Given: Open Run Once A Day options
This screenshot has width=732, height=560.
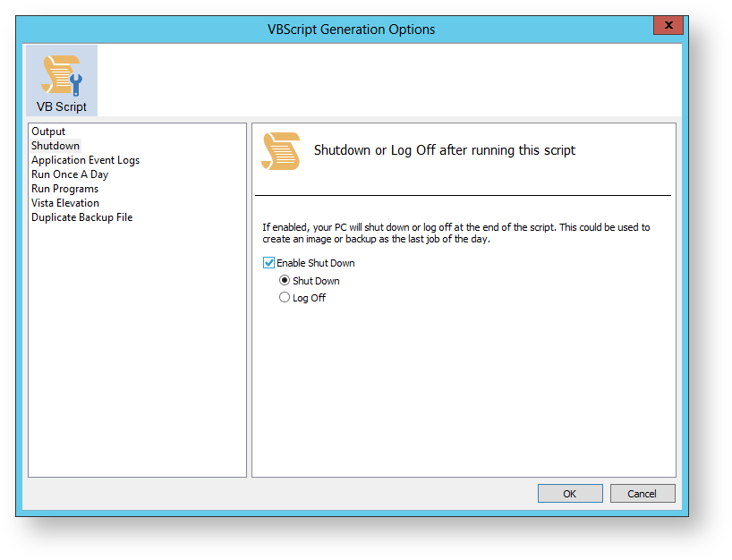Looking at the screenshot, I should (70, 174).
